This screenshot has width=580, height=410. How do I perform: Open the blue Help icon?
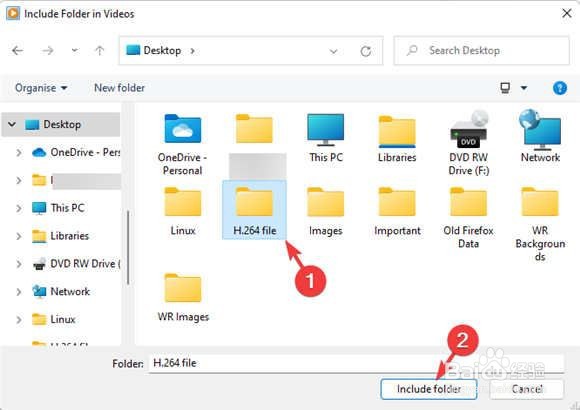(x=560, y=88)
